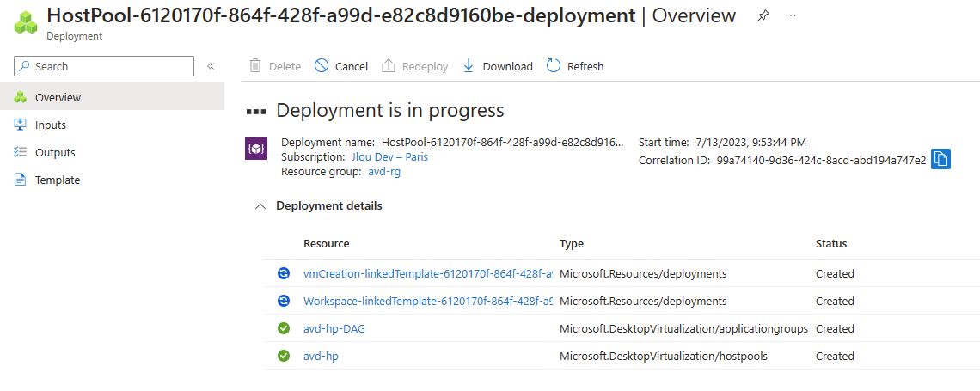Screen dimensions: 980x391
Task: Click the Microsoft.Resources/deployments type in vmCreation-linkedTemplate row
Action: click(643, 273)
